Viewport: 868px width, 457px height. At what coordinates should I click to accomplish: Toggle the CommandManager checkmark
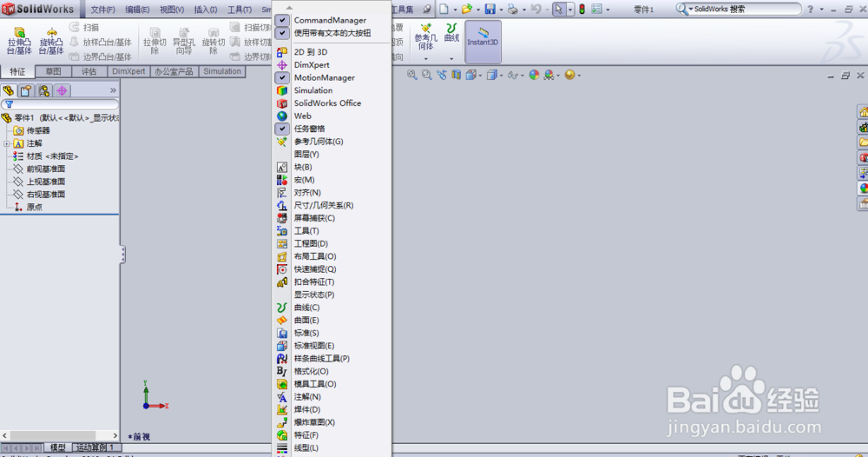pyautogui.click(x=282, y=20)
